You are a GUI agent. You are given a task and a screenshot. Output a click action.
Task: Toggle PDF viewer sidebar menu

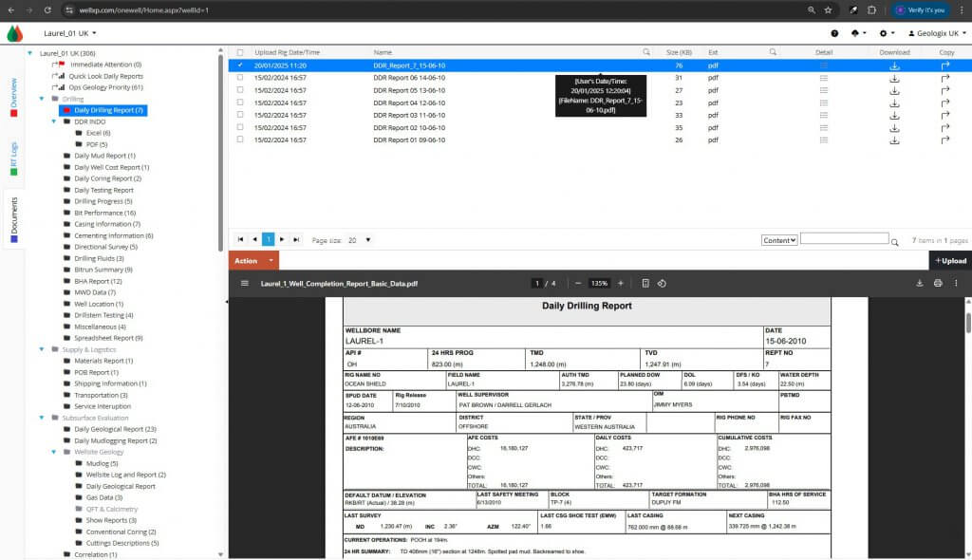244,284
